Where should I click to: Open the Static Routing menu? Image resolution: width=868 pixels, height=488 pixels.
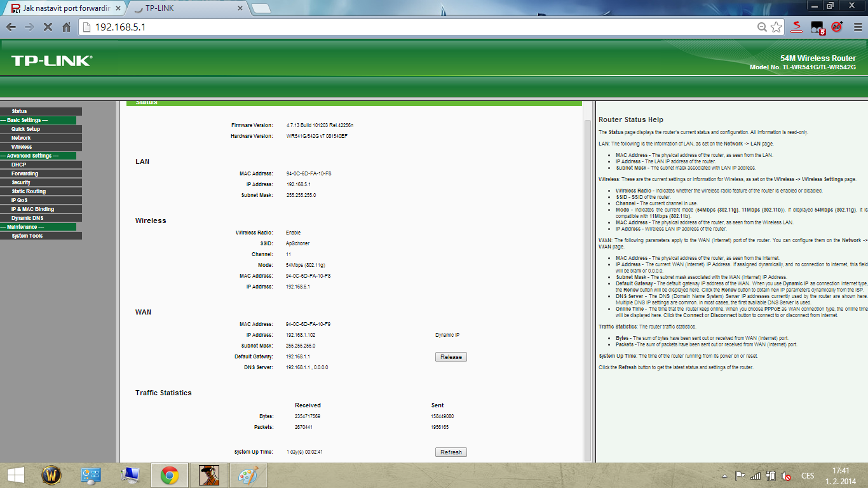(41, 191)
